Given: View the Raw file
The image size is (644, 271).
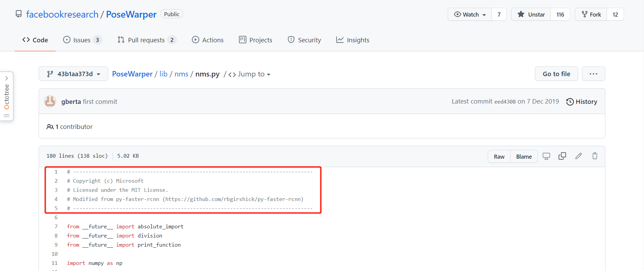Looking at the screenshot, I should point(499,157).
